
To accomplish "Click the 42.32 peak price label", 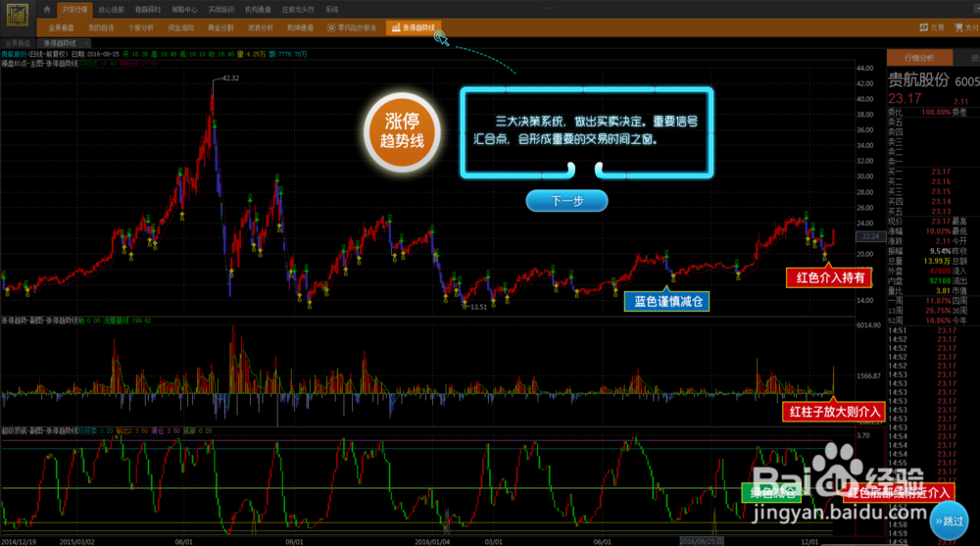I will (x=230, y=78).
